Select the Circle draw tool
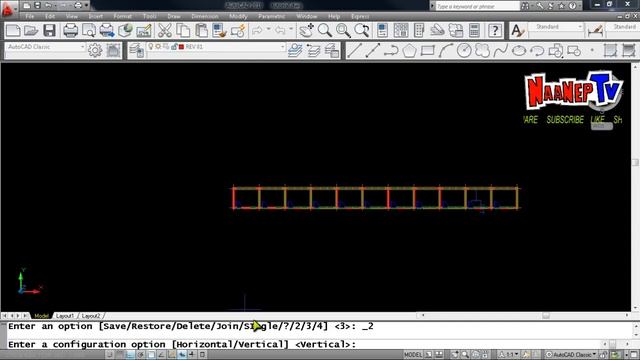The height and width of the screenshot is (360, 640). coord(464,51)
